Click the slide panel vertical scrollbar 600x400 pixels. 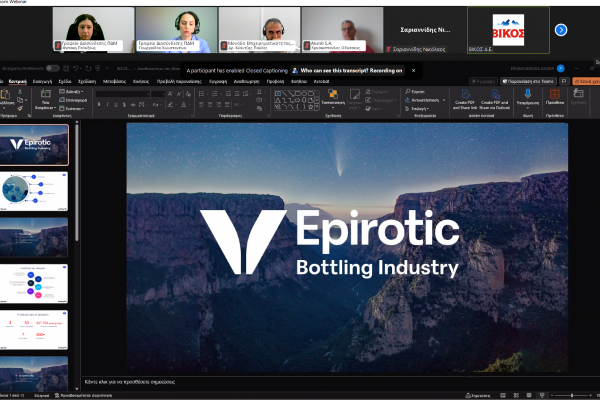click(77, 184)
